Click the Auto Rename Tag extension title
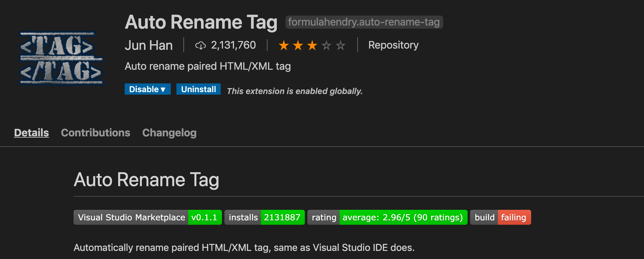 [x=201, y=22]
